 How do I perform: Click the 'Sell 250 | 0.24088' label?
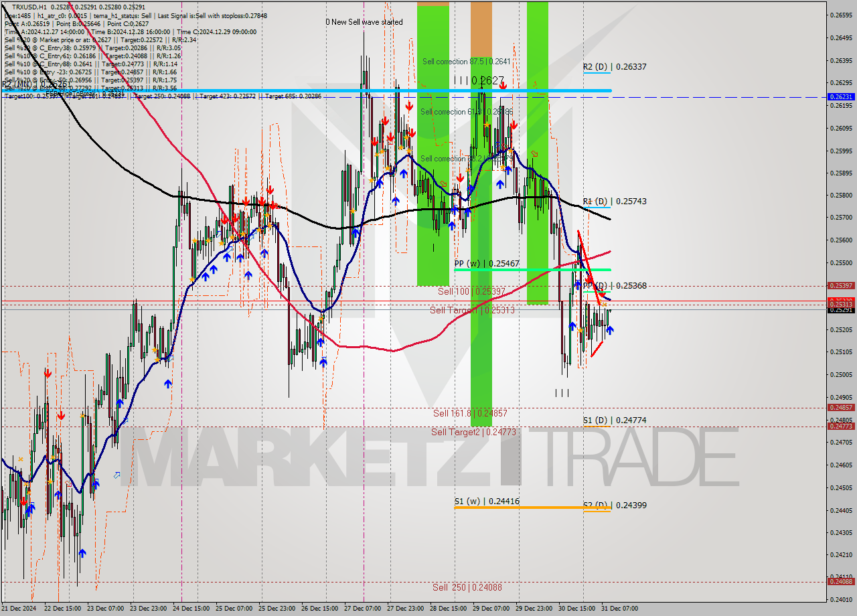467,587
